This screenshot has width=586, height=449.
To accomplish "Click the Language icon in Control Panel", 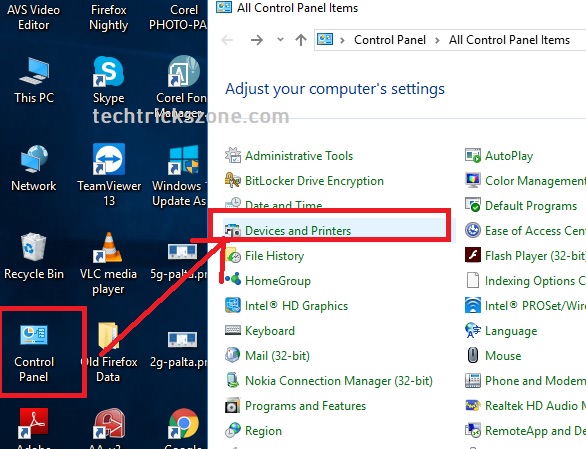I will (x=473, y=330).
